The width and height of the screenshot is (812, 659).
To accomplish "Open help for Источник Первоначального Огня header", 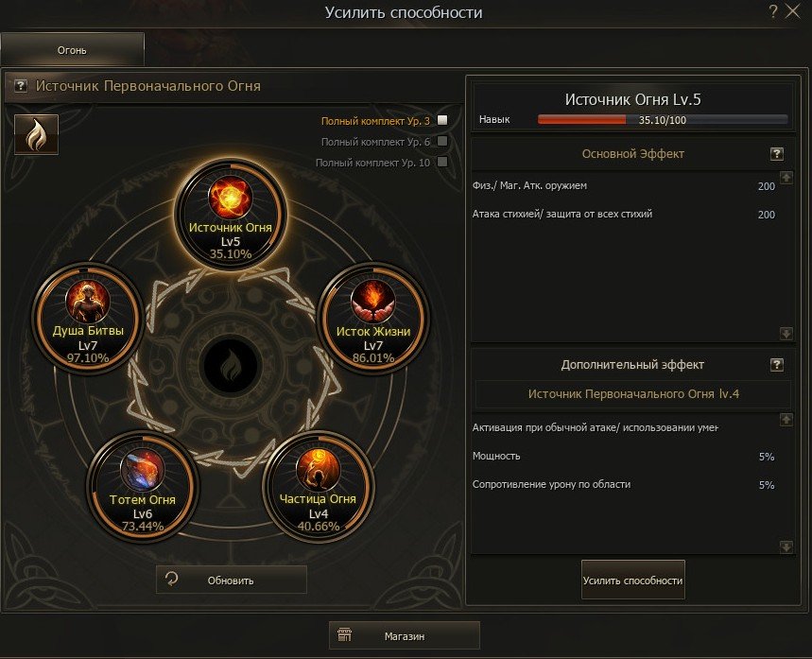I will point(20,85).
